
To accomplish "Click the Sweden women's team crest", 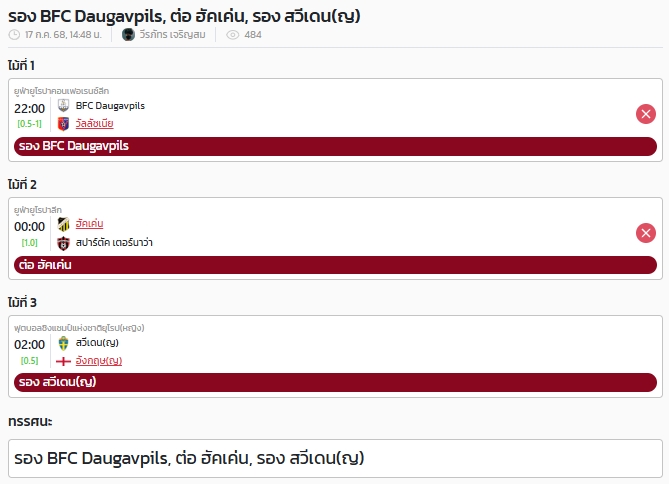I will [x=63, y=343].
